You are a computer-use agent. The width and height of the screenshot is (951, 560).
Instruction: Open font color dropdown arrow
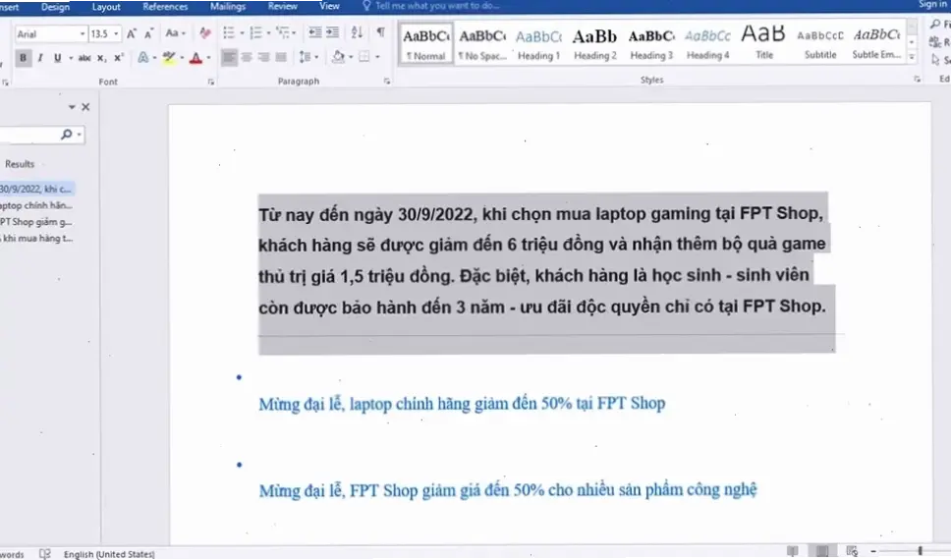click(208, 58)
